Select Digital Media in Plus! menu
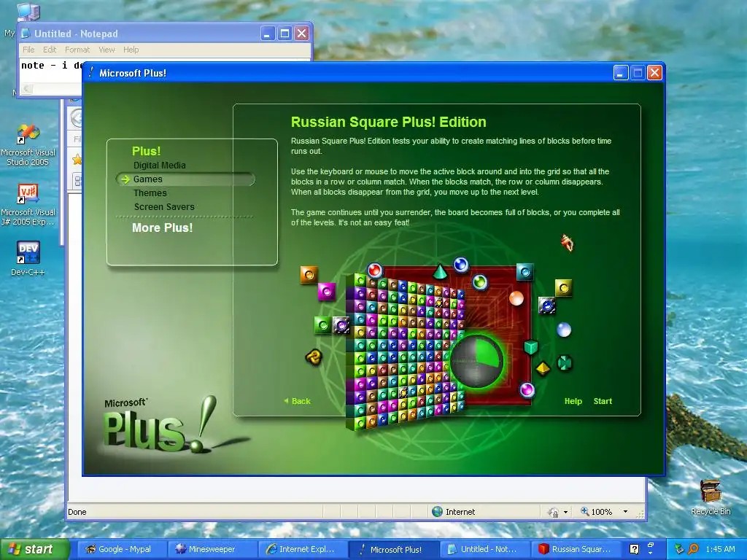Viewport: 747px width, 560px height. point(160,166)
